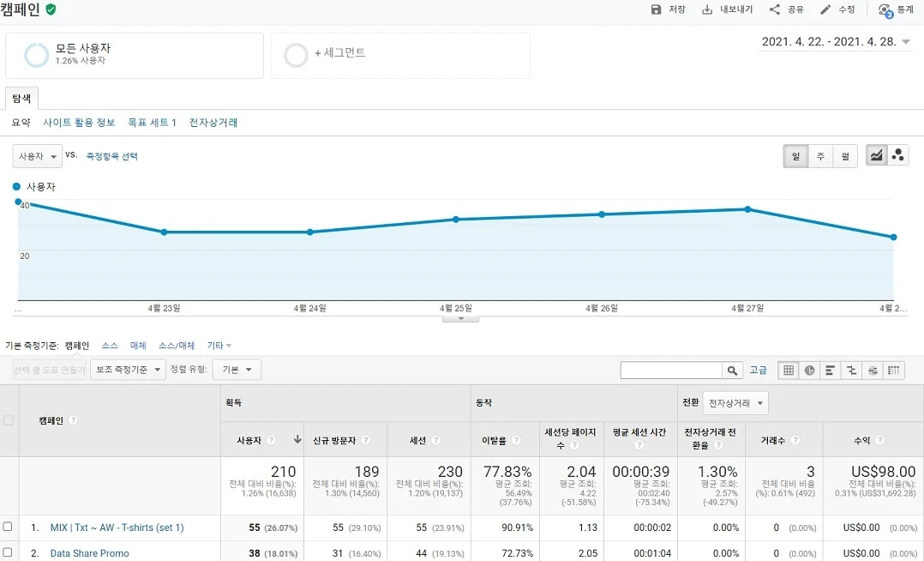Viewport: 924px width, 561px height.
Task: Click help icon beside 신규 방문자 column
Action: (365, 440)
